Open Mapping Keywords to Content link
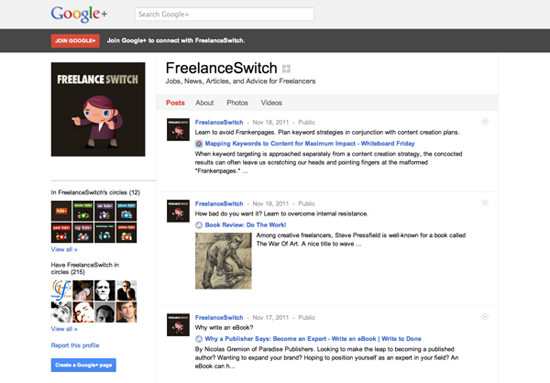550x383 pixels. 310,143
